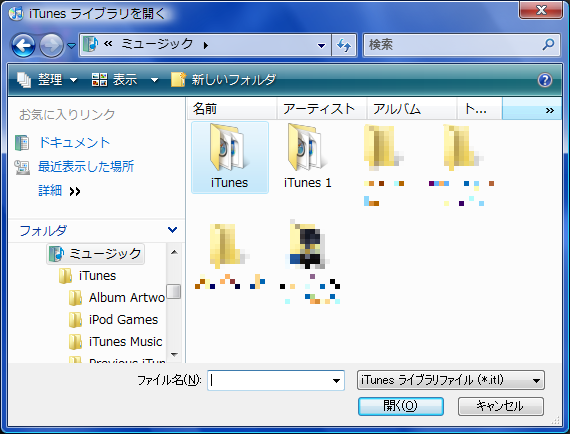This screenshot has width=570, height=434.
Task: Click the search magnifier icon
Action: pyautogui.click(x=548, y=45)
